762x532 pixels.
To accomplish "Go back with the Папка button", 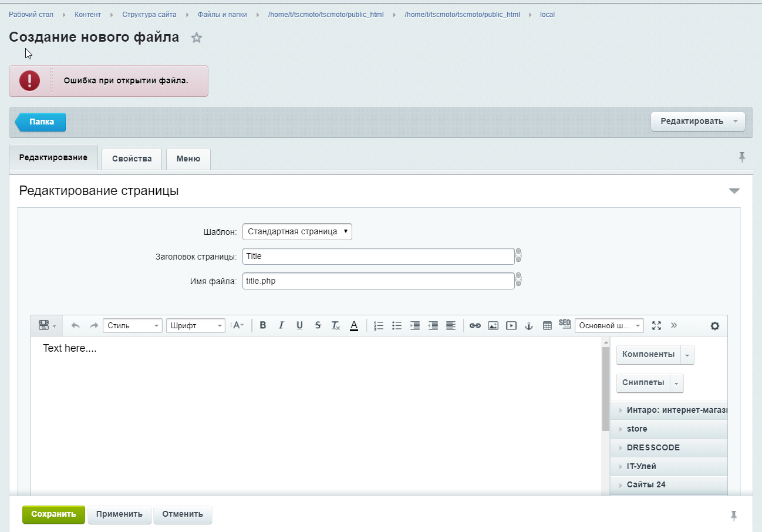I will (41, 122).
